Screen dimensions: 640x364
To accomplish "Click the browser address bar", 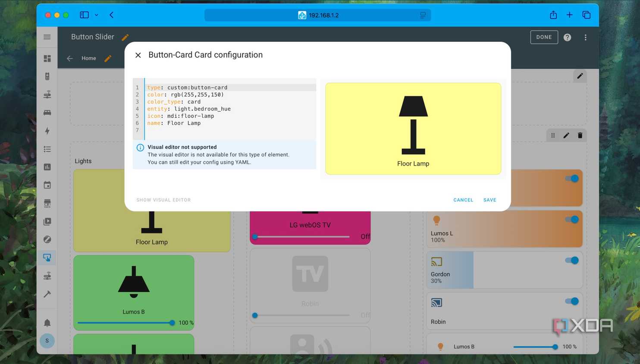I will 318,15.
